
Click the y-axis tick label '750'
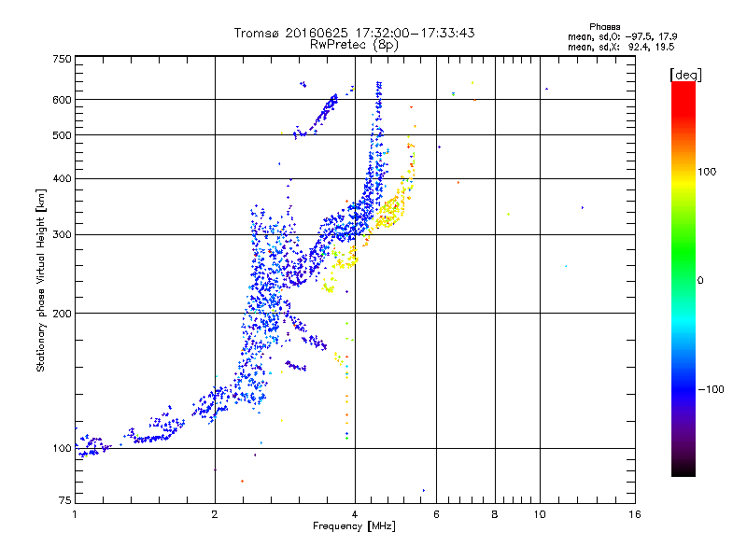tap(62, 59)
